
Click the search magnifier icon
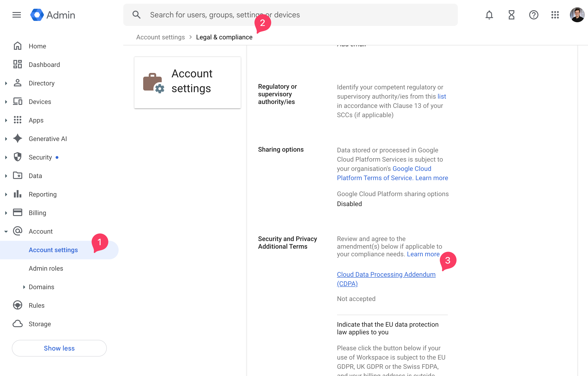[136, 15]
